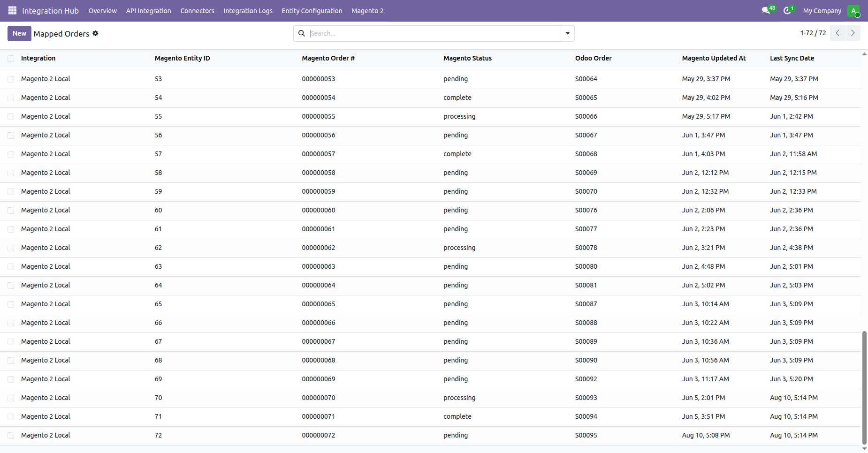Expand the search options dropdown arrow
The height and width of the screenshot is (453, 868).
[x=568, y=33]
